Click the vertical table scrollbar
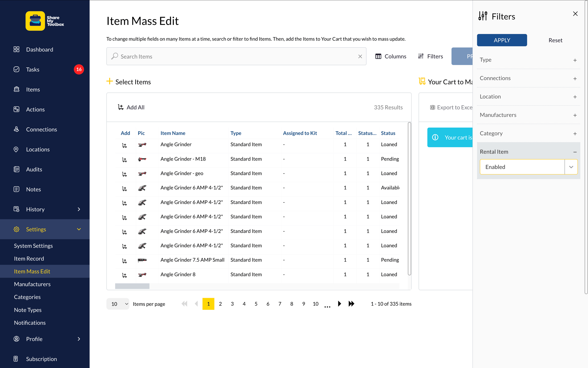The height and width of the screenshot is (368, 588). (x=409, y=199)
